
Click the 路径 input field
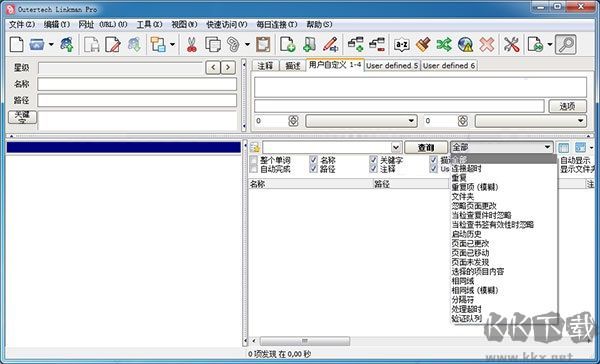(x=137, y=100)
